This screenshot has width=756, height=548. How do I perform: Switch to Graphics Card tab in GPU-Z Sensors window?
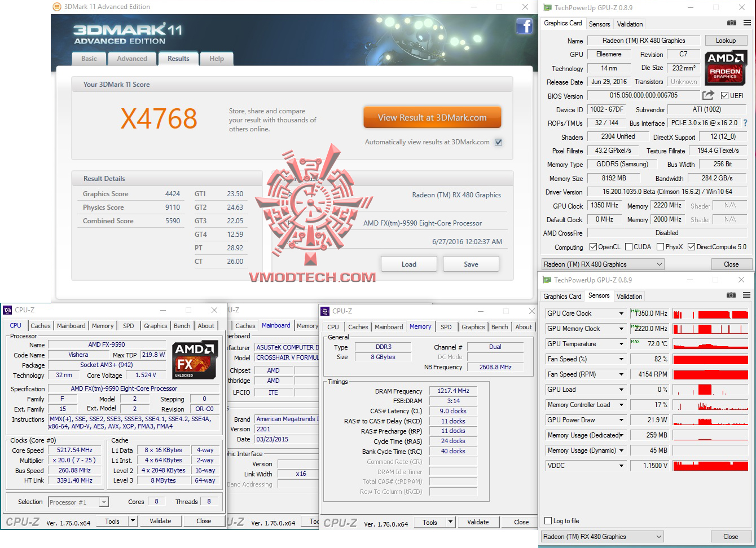click(x=562, y=297)
